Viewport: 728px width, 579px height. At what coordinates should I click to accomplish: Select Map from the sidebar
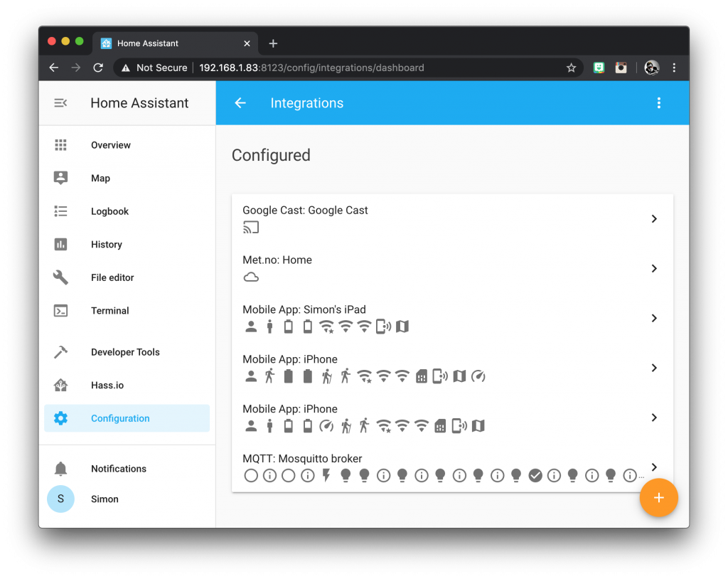(100, 179)
